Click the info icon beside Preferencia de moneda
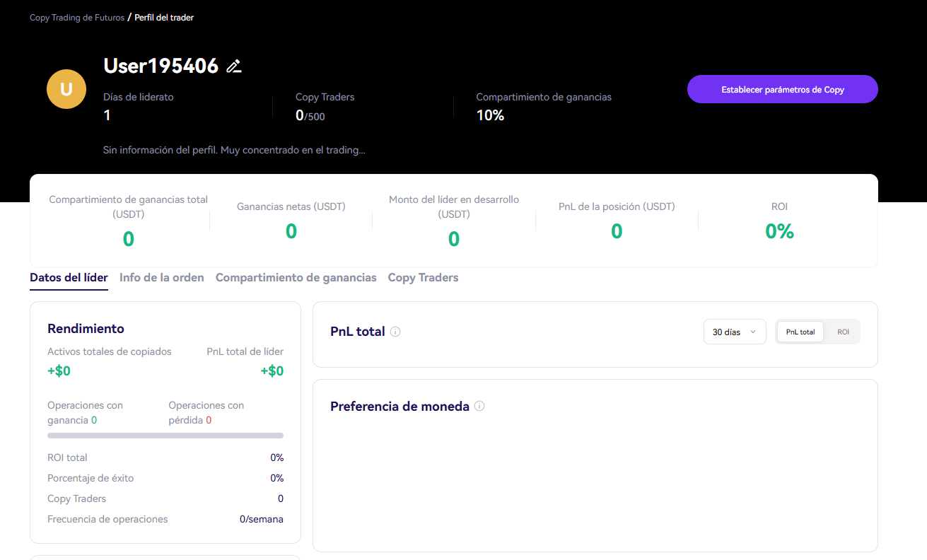This screenshot has height=560, width=927. (x=479, y=407)
